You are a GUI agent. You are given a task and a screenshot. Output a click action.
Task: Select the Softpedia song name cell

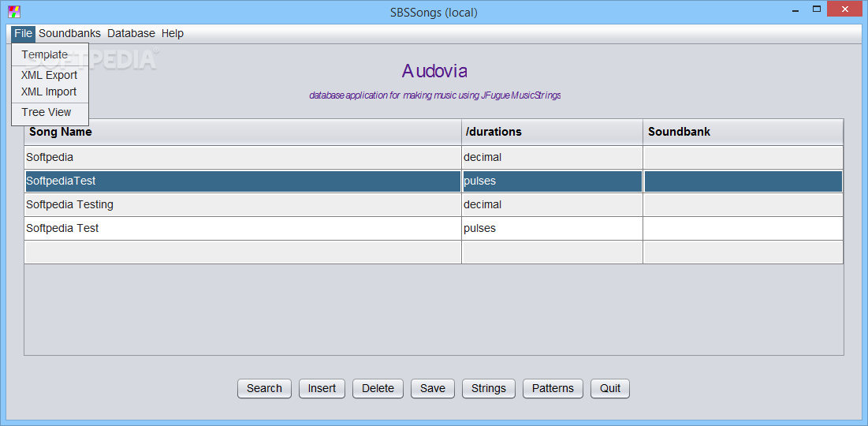(x=243, y=157)
